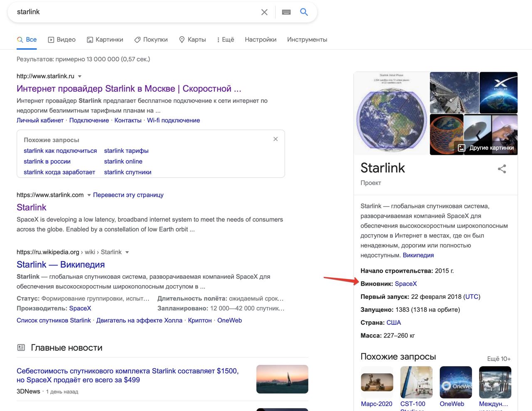Open the orange orbit mesh globe thumbnail
The image size is (532, 411).
[446, 135]
